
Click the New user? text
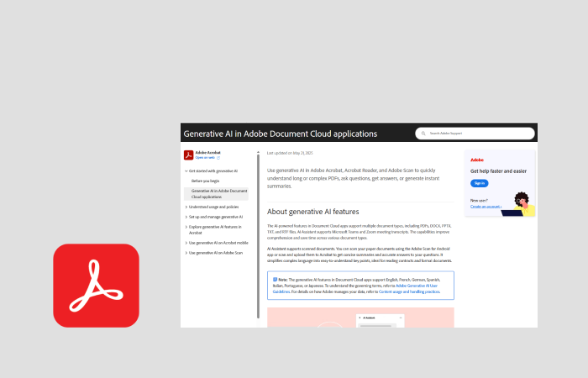pyautogui.click(x=479, y=201)
